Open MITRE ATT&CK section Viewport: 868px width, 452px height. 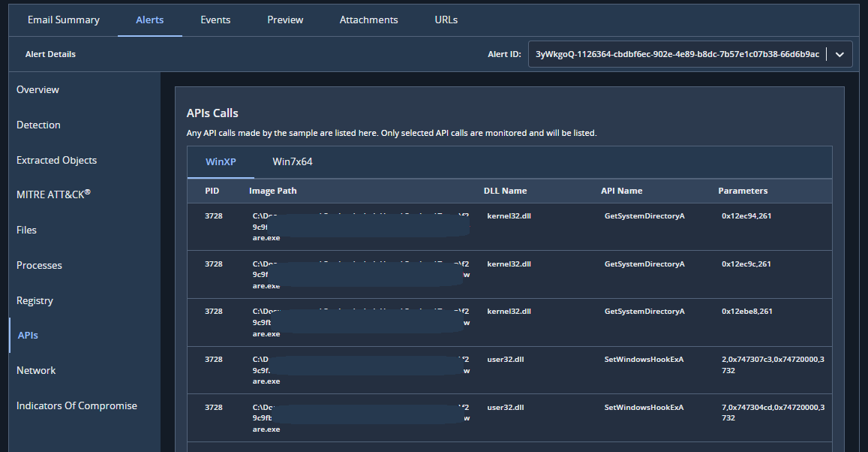tap(53, 194)
